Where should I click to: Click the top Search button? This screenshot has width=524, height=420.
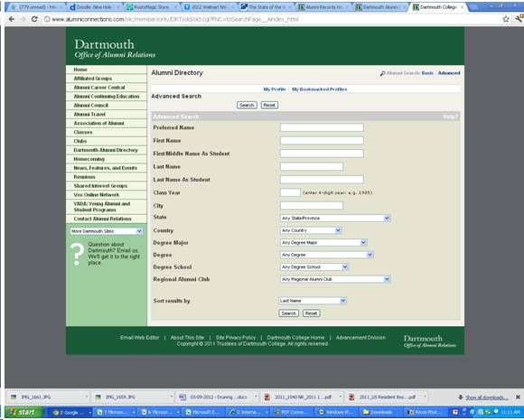click(247, 105)
